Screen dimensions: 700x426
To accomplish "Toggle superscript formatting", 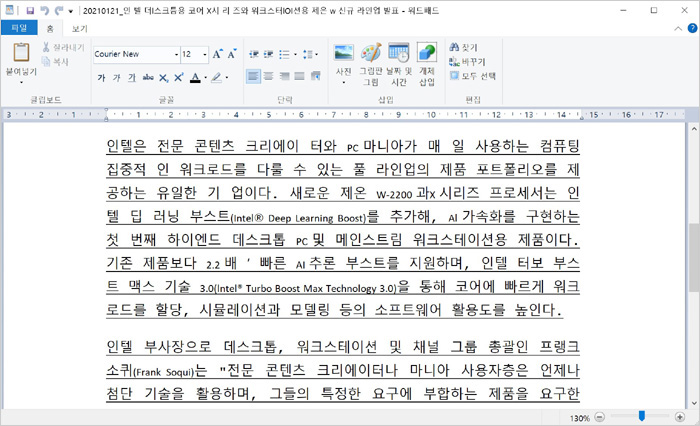I will click(x=179, y=78).
